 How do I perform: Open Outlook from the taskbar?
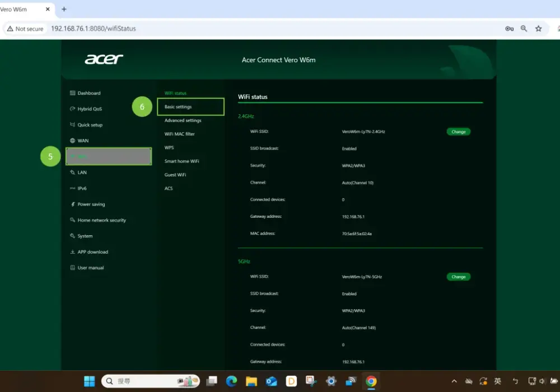click(x=272, y=381)
